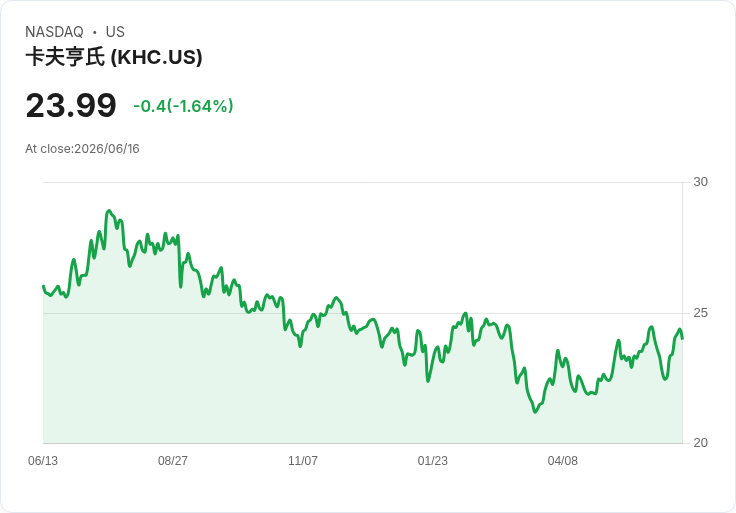The height and width of the screenshot is (513, 736).
Task: Select the 01/23 date axis label
Action: (432, 460)
